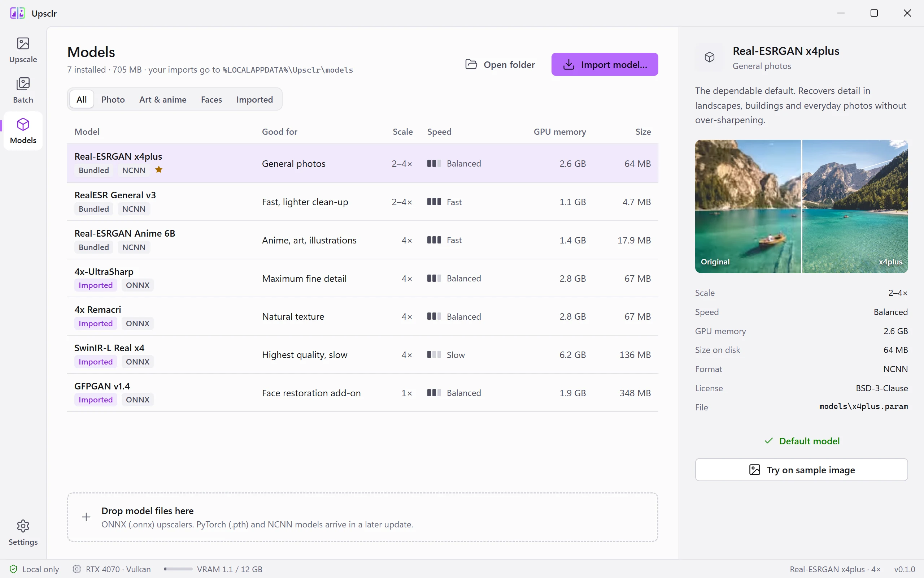Select the 4x Remacri model

[363, 316]
